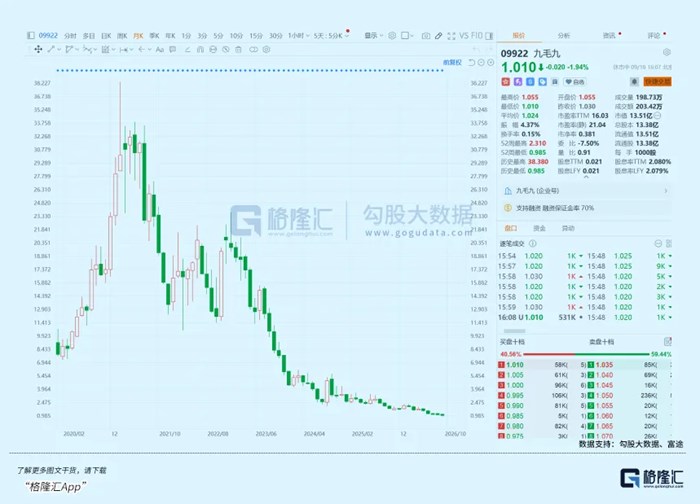This screenshot has height=504, width=700.
Task: Switch to 分时 chart tab
Action: pos(70,36)
